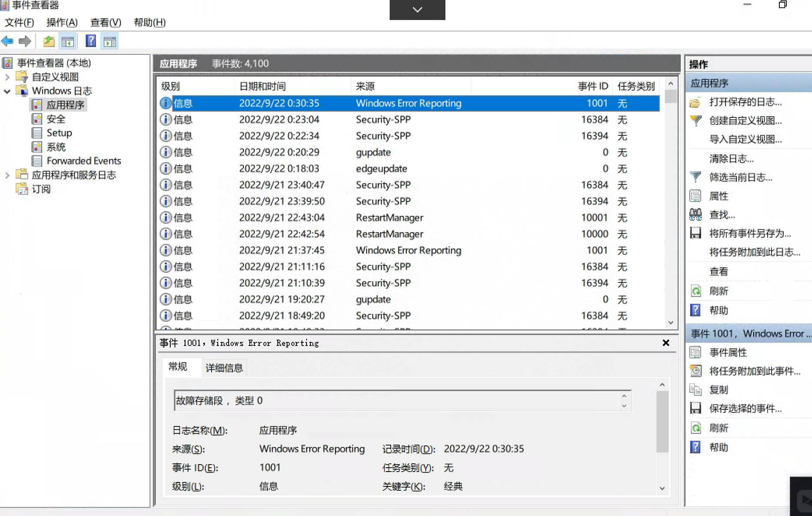Click the 创建自定义视图 filter icon
Image resolution: width=812 pixels, height=516 pixels.
click(x=695, y=121)
